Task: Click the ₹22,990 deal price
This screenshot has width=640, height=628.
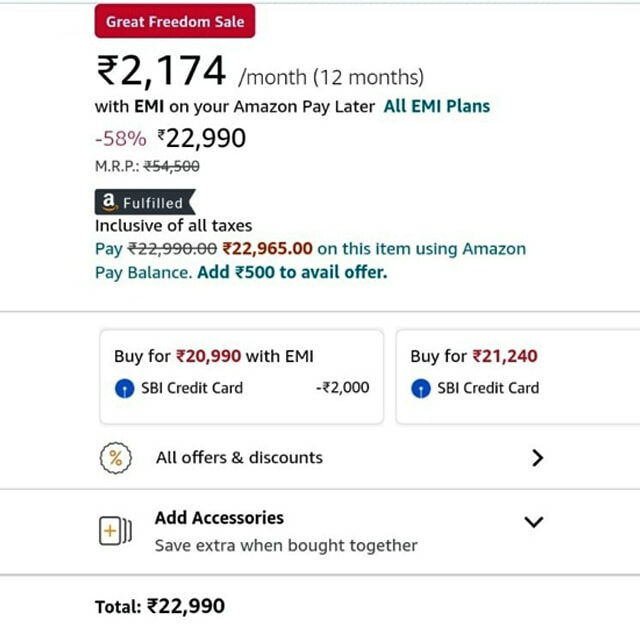Action: coord(202,138)
